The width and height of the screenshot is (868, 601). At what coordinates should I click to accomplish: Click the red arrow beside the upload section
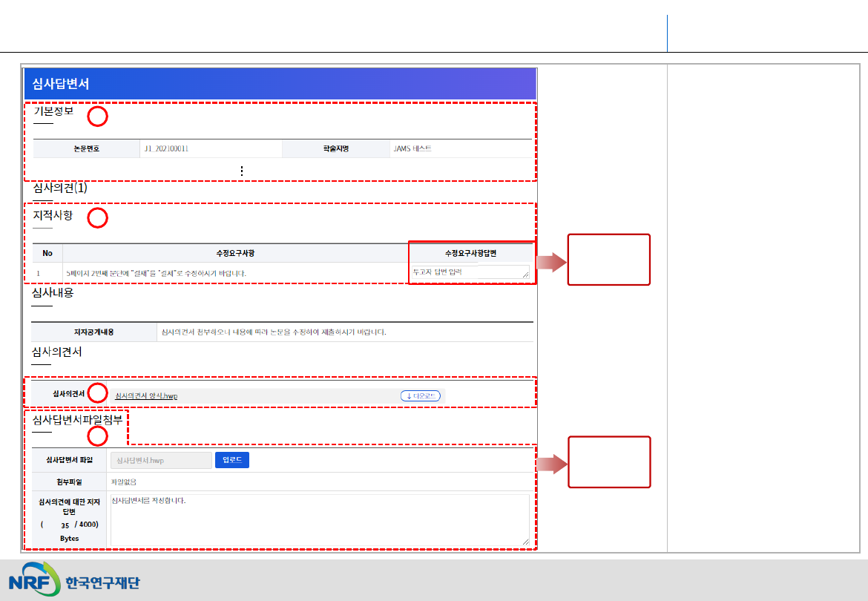pyautogui.click(x=550, y=464)
